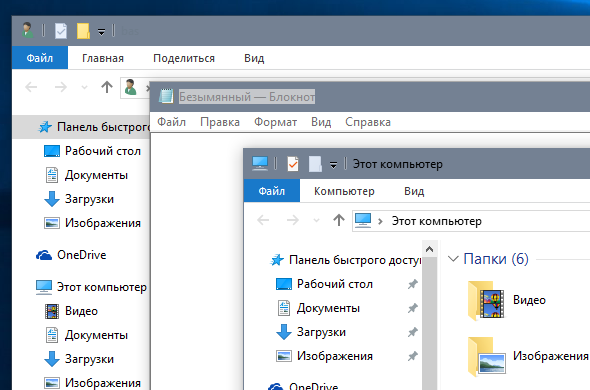Click pin icon next to Документы

coord(413,308)
